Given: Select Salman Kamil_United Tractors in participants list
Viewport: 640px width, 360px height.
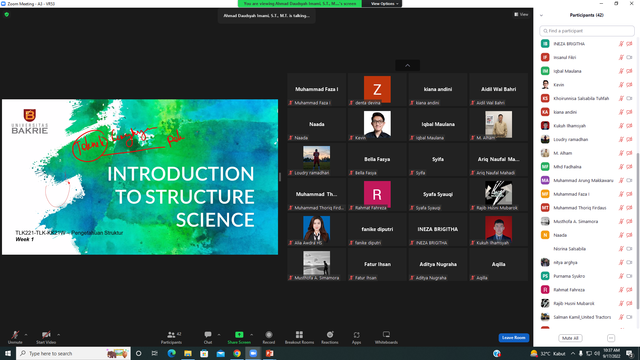Looking at the screenshot, I should click(587, 317).
